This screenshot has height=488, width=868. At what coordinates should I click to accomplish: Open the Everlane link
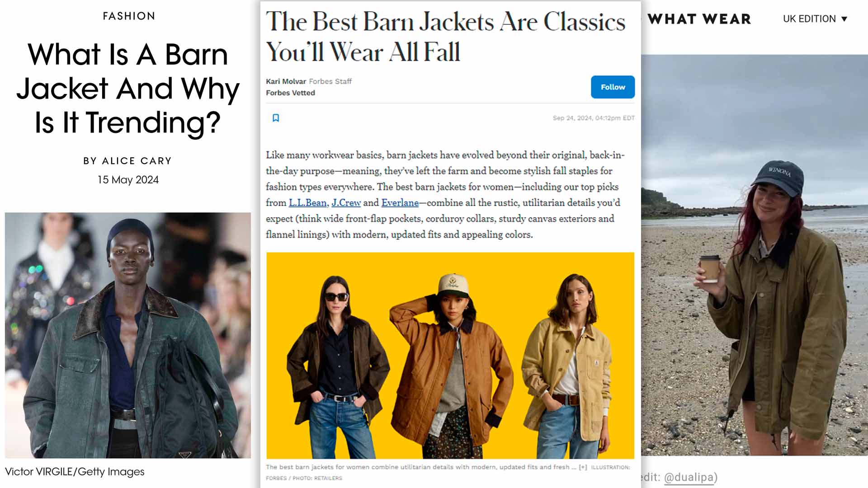pyautogui.click(x=400, y=203)
